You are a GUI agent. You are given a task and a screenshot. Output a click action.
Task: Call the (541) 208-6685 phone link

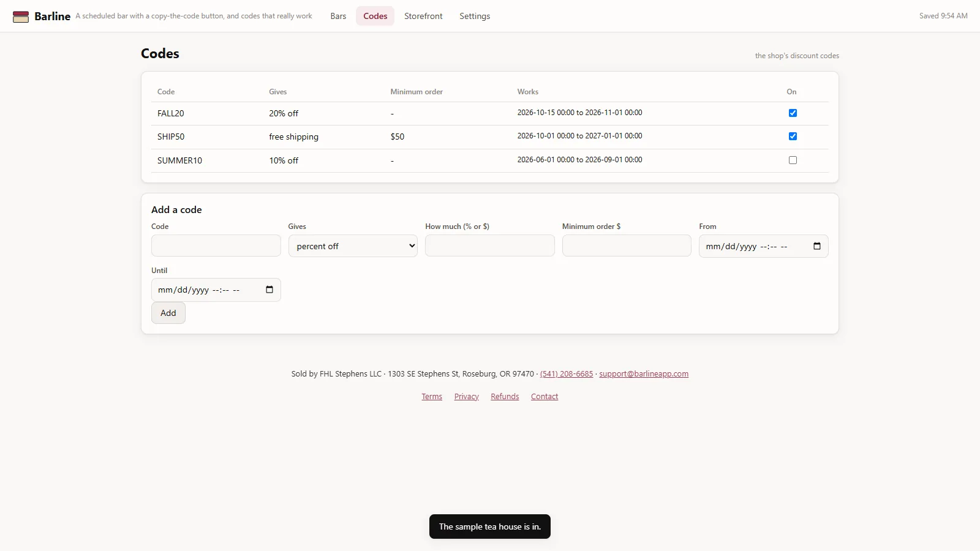pyautogui.click(x=567, y=374)
